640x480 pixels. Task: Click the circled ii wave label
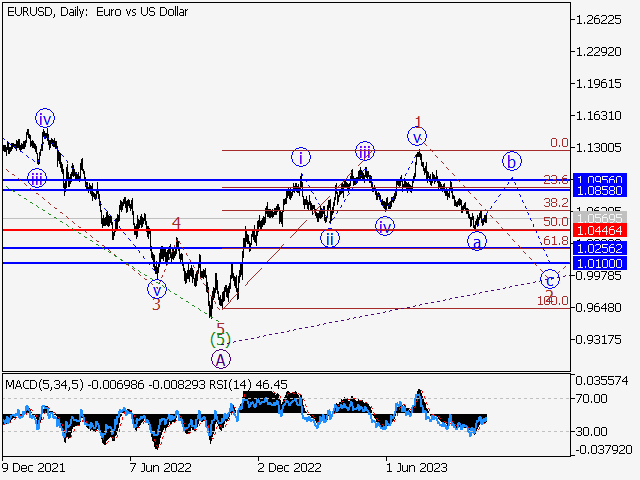tap(330, 238)
